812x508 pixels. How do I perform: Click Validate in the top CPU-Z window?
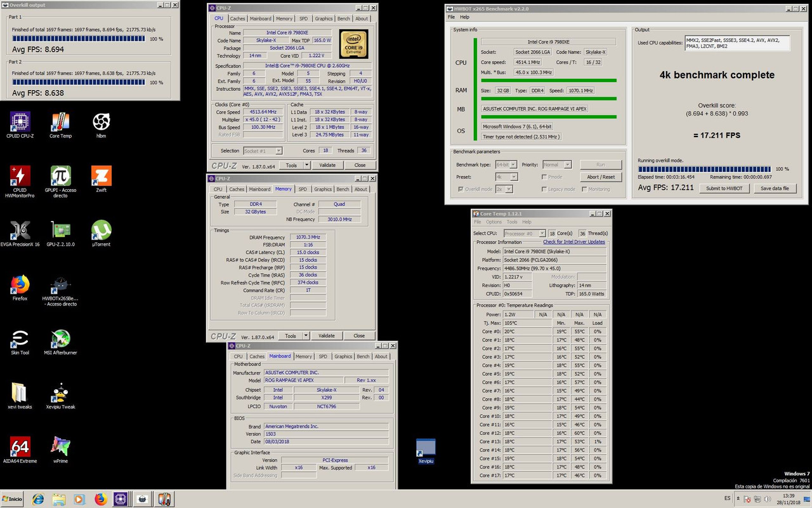pos(327,165)
